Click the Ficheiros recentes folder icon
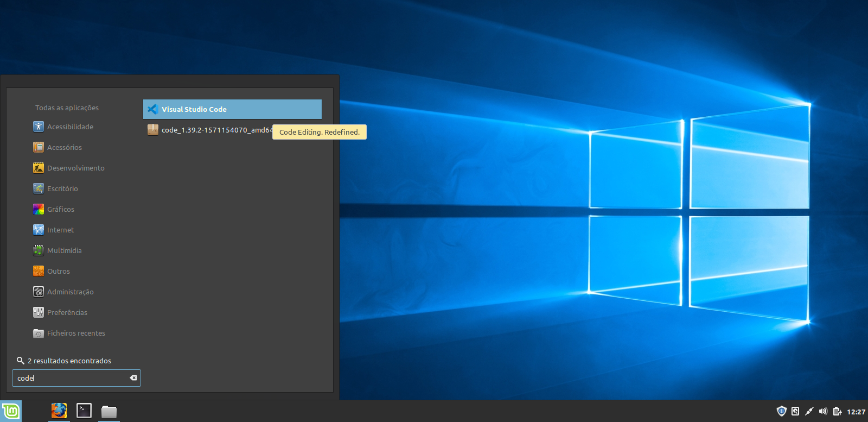The height and width of the screenshot is (422, 868). coord(39,333)
